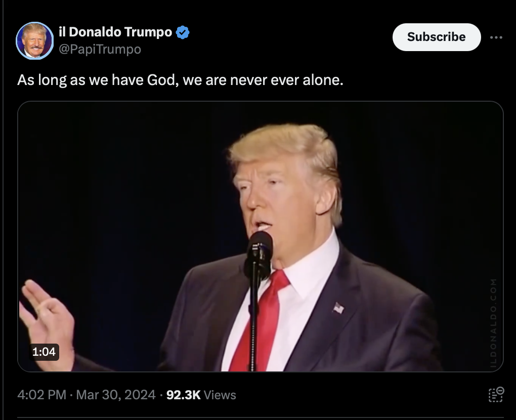Open the three-dot more options menu
Viewport: 516px width, 420px height.
(x=496, y=37)
